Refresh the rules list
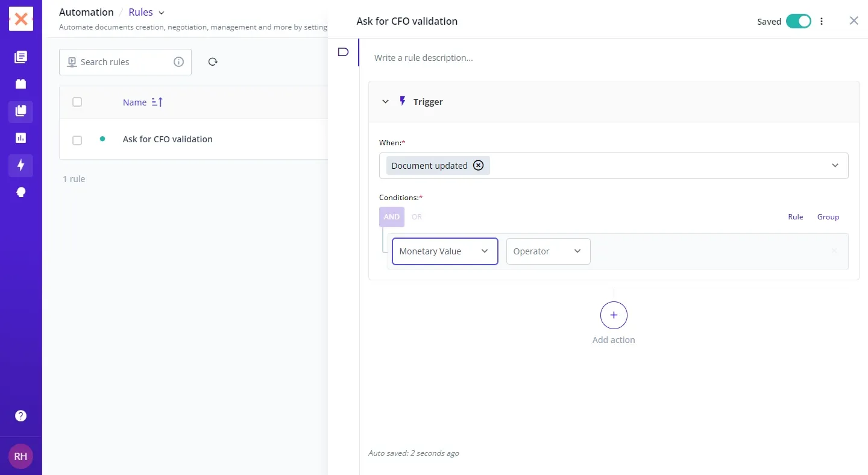 pyautogui.click(x=213, y=62)
